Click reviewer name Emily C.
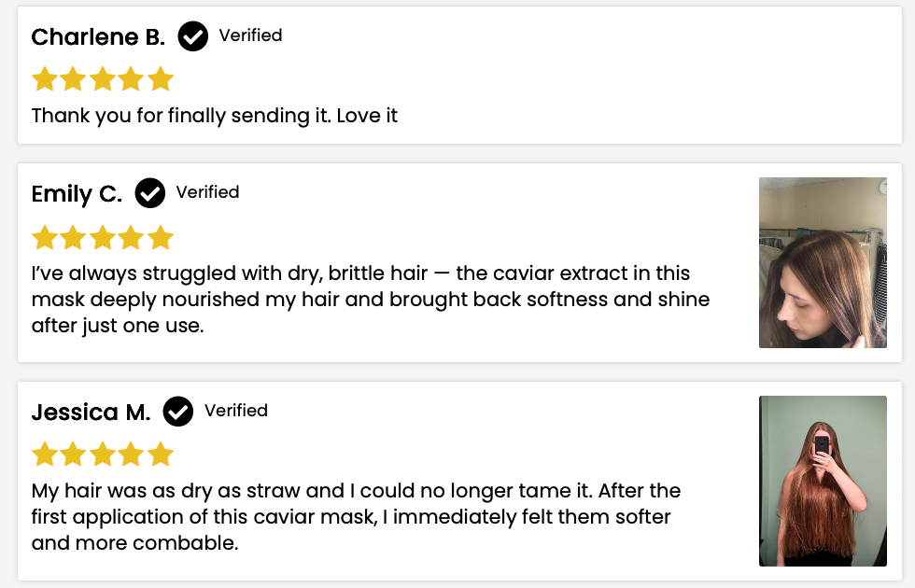The width and height of the screenshot is (915, 588). [77, 194]
